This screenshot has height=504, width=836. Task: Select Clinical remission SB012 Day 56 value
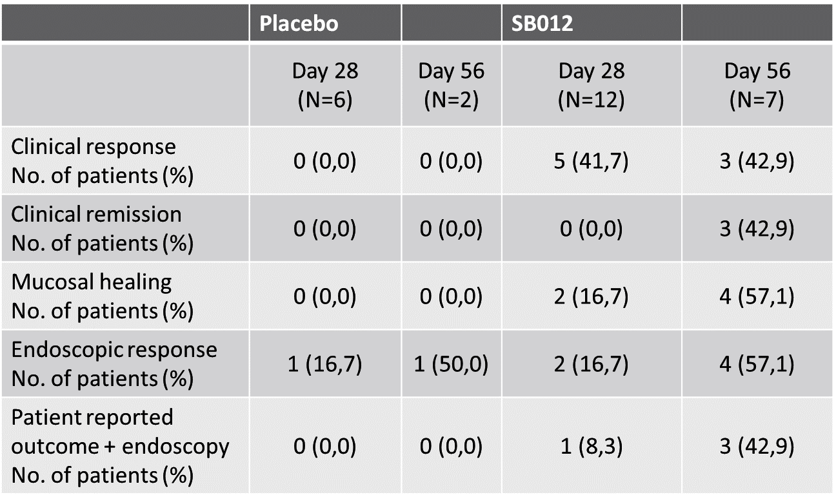coord(757,229)
